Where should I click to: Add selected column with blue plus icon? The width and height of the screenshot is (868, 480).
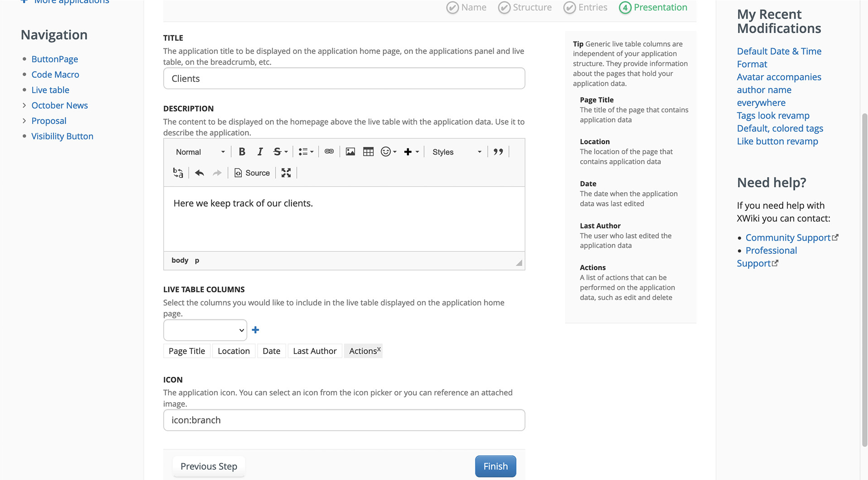(x=255, y=330)
